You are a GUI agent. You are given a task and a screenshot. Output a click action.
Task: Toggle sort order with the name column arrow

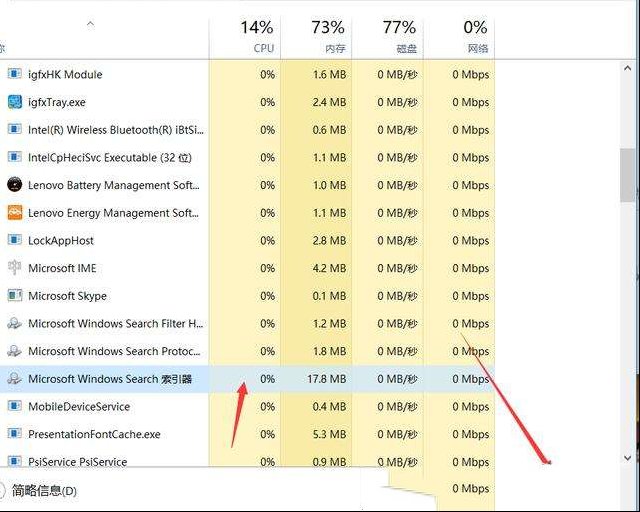(90, 24)
